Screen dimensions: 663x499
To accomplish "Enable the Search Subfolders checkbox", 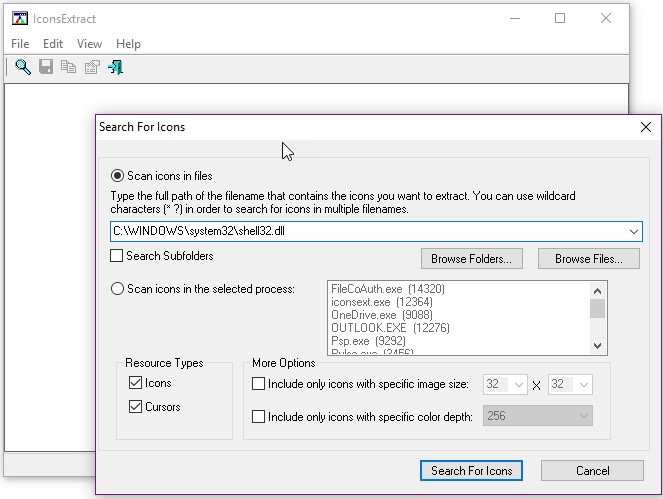I will [x=117, y=257].
